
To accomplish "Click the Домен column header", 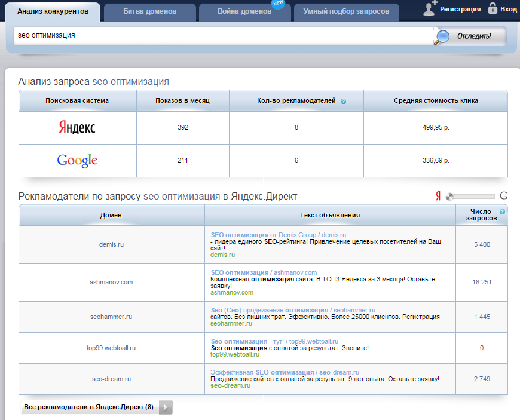I will click(x=111, y=216).
